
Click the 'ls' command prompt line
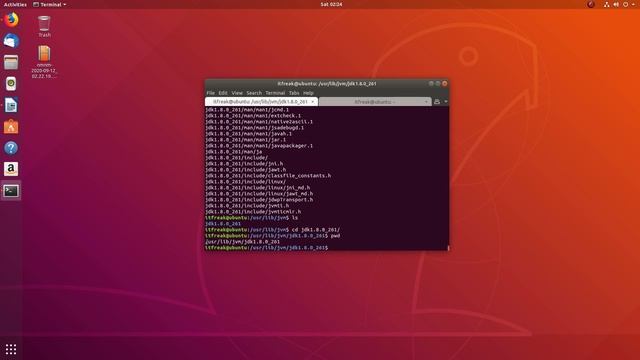click(x=251, y=218)
